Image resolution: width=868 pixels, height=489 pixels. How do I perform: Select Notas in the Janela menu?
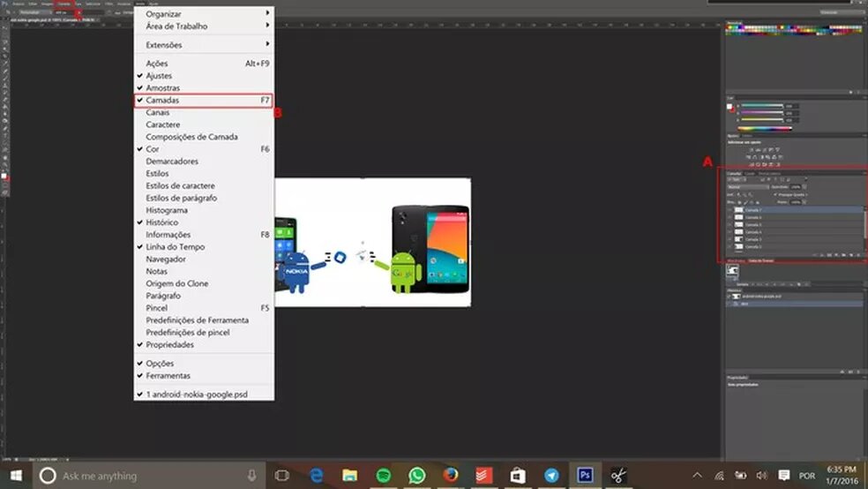204,271
